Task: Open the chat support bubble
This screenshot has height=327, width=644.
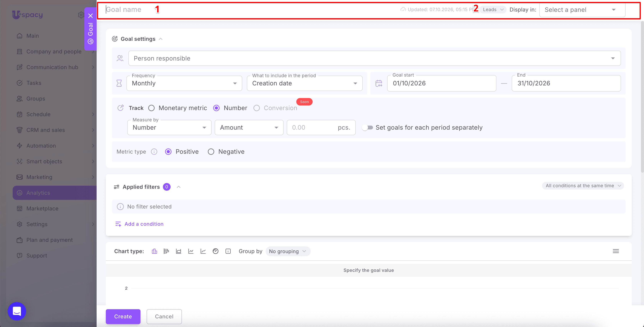Action: coord(17,311)
